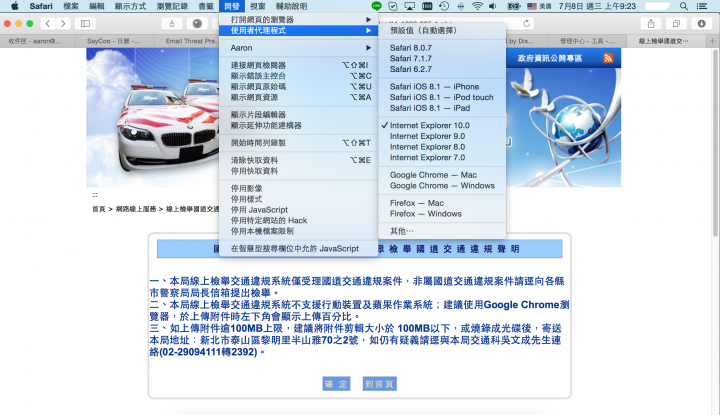Choose Safari 6.2.7 user agent
This screenshot has height=415, width=720.
tap(442, 69)
